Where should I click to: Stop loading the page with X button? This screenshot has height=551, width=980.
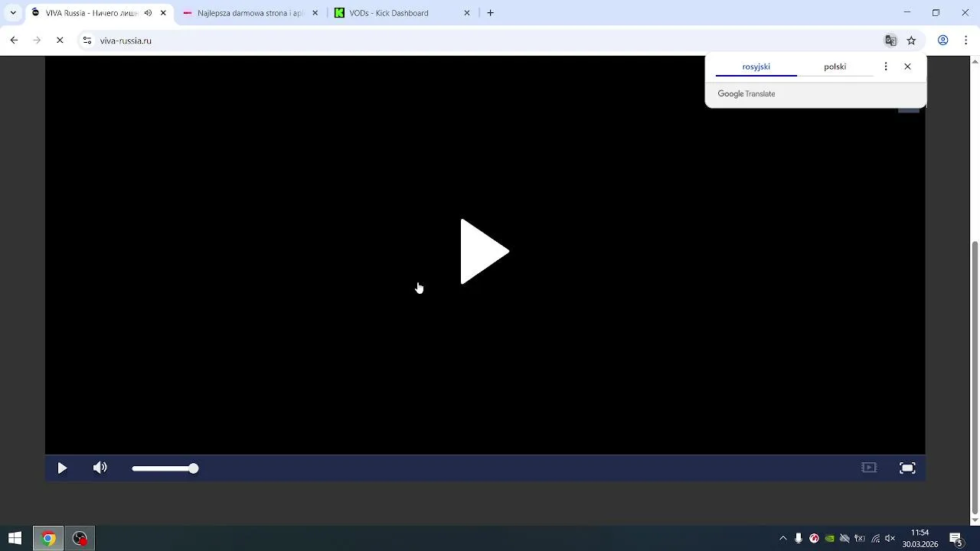(x=60, y=41)
